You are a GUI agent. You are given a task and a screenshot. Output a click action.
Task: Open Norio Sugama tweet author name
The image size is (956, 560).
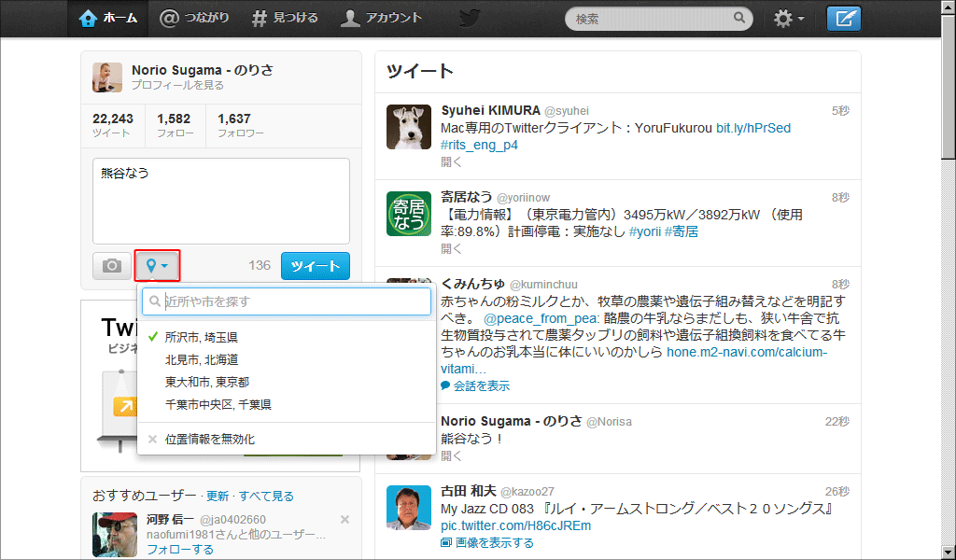[512, 421]
